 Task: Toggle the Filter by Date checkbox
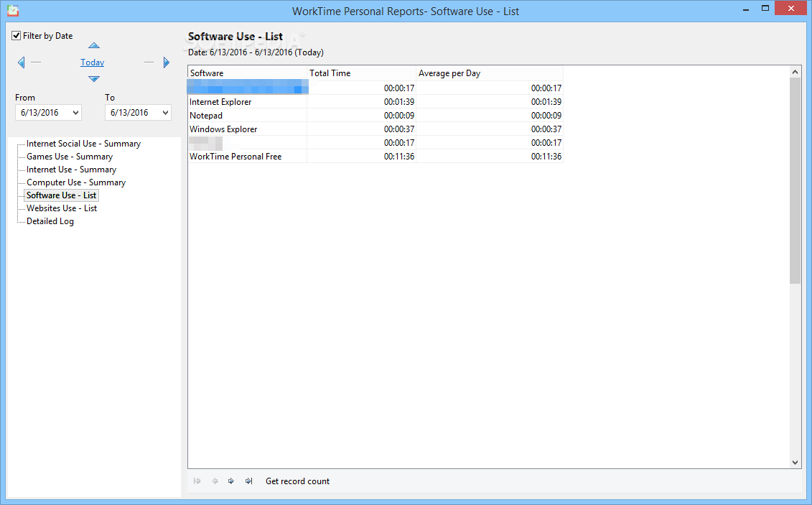[16, 36]
